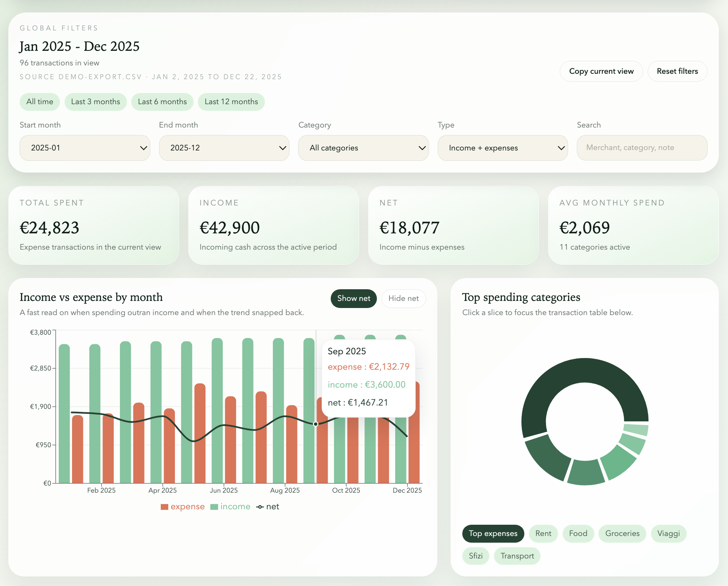The image size is (728, 586).
Task: Click the Merchant, category, note search field
Action: point(641,148)
